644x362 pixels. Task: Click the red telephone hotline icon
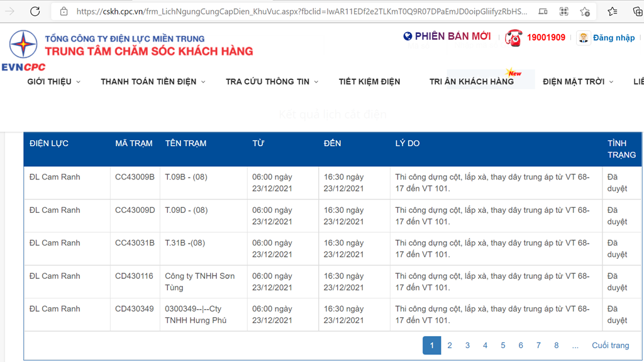point(514,38)
